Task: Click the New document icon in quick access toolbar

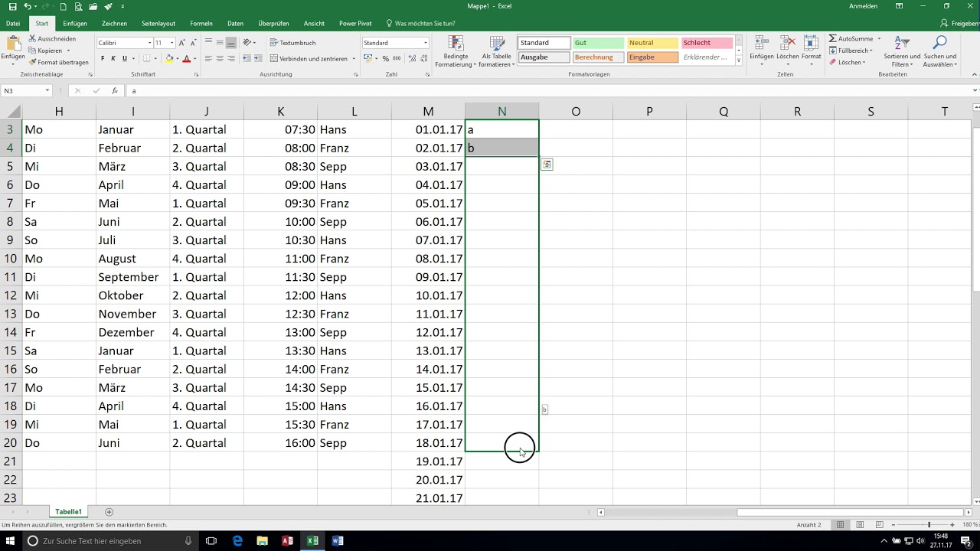Action: pos(64,6)
